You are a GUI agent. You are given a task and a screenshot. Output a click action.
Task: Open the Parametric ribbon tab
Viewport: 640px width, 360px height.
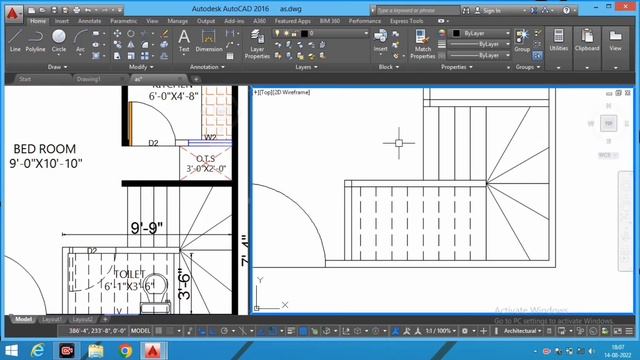coord(124,21)
